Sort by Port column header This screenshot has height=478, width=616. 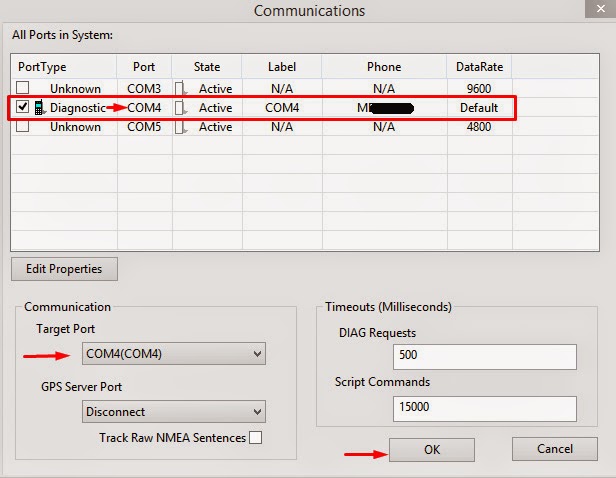point(144,67)
